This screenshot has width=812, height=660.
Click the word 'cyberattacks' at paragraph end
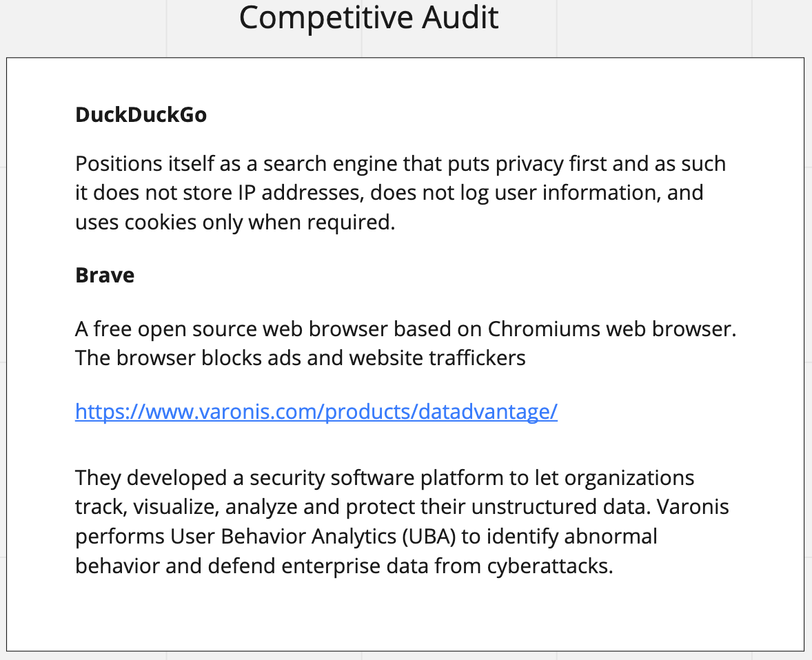click(550, 566)
